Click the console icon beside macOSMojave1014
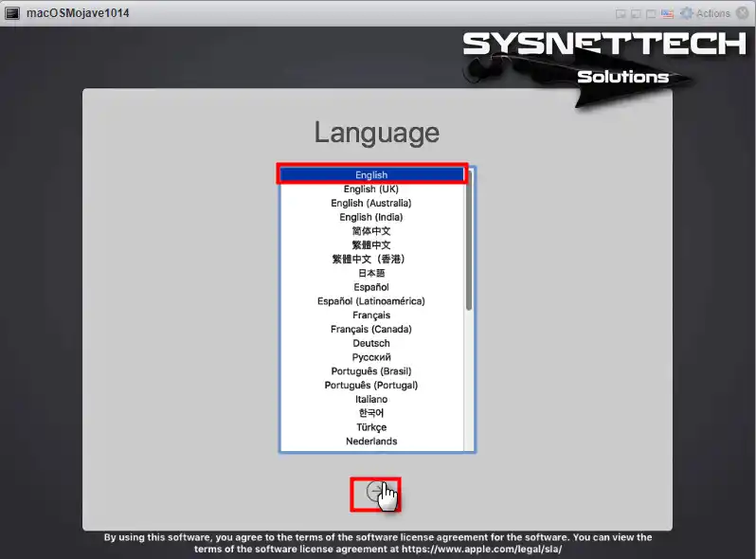 point(12,13)
